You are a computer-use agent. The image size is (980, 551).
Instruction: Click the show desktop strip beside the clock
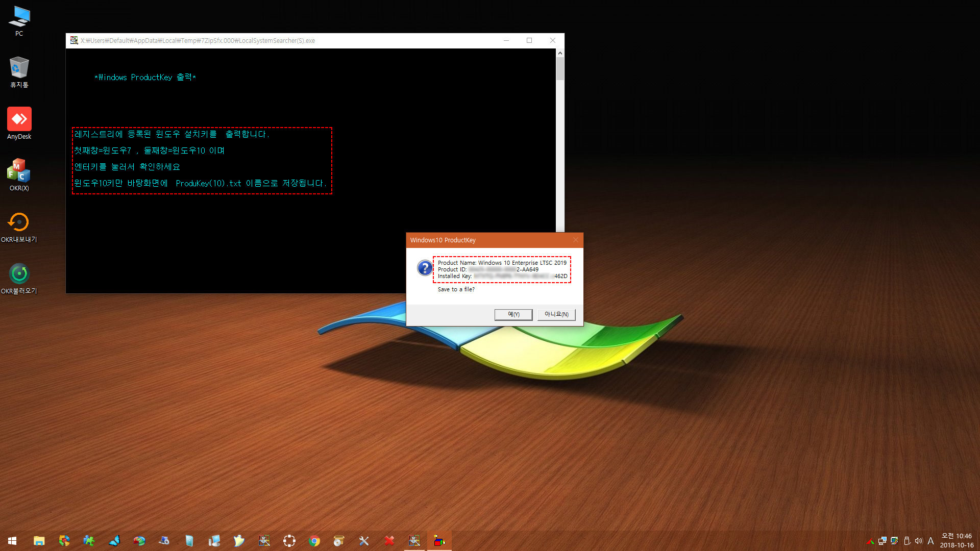coord(978,541)
